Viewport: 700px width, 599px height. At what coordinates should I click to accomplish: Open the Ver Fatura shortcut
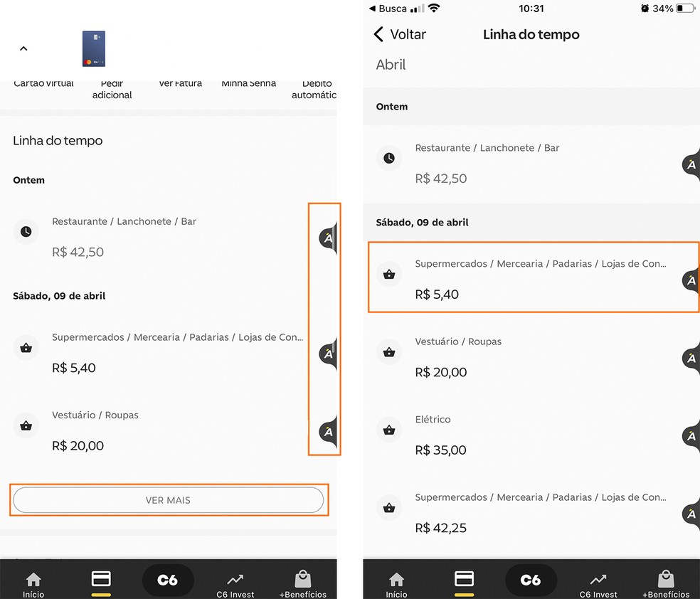coord(180,84)
